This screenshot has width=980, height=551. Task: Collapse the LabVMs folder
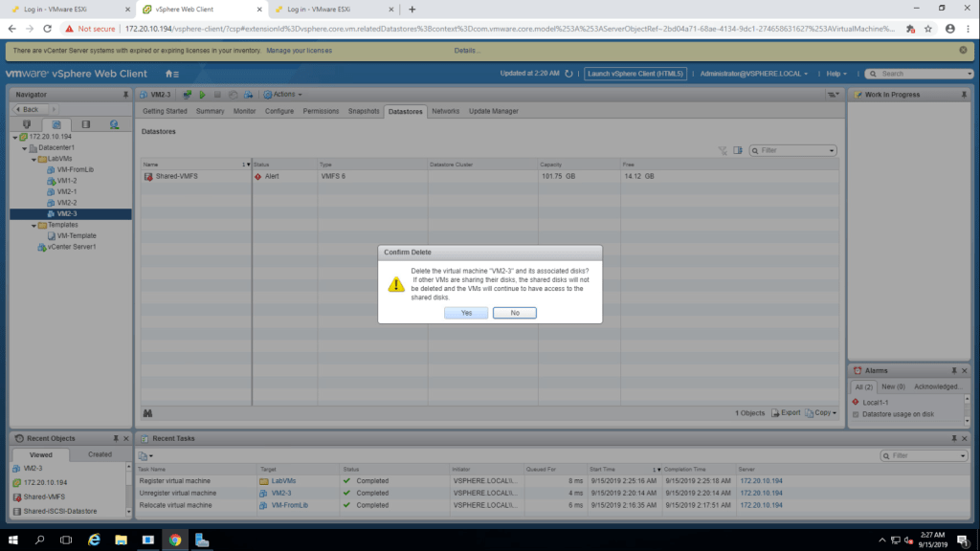click(x=35, y=159)
